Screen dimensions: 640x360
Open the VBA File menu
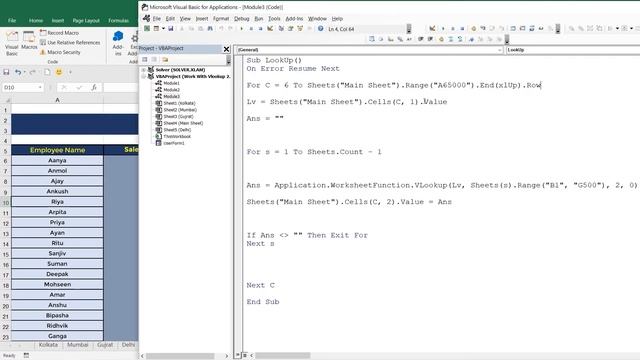tap(157, 19)
